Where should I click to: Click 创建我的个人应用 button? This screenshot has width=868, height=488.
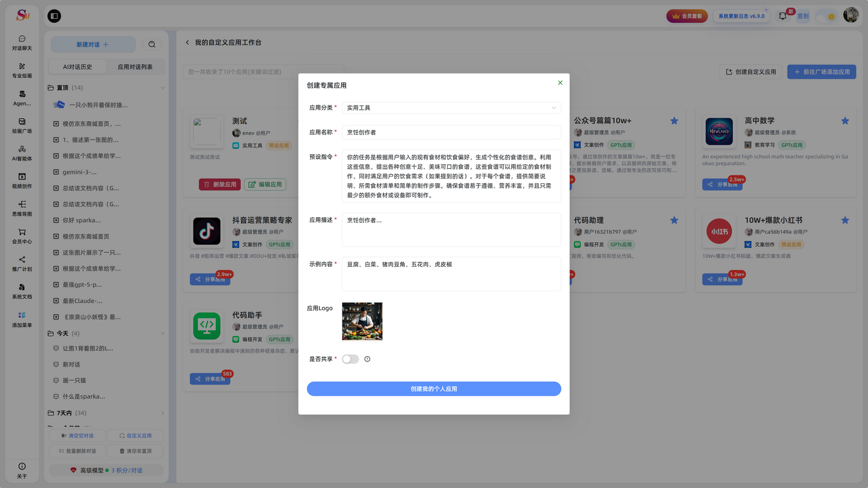tap(434, 389)
